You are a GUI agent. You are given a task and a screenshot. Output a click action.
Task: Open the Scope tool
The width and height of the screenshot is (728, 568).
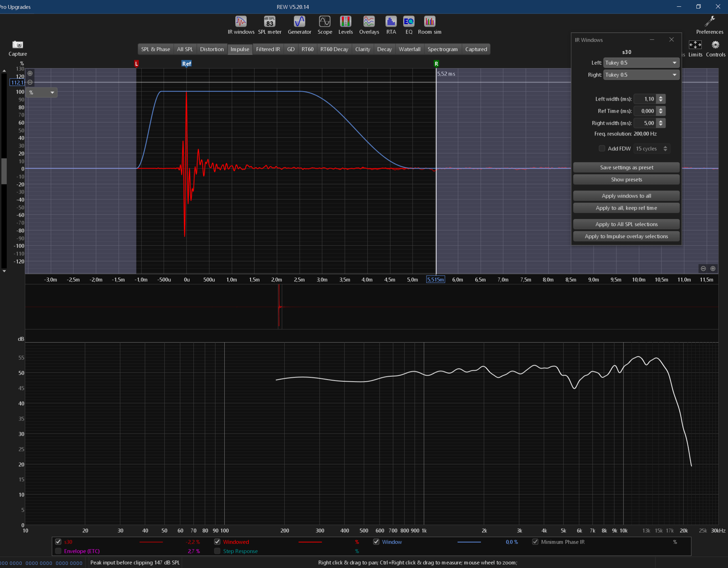click(x=325, y=25)
